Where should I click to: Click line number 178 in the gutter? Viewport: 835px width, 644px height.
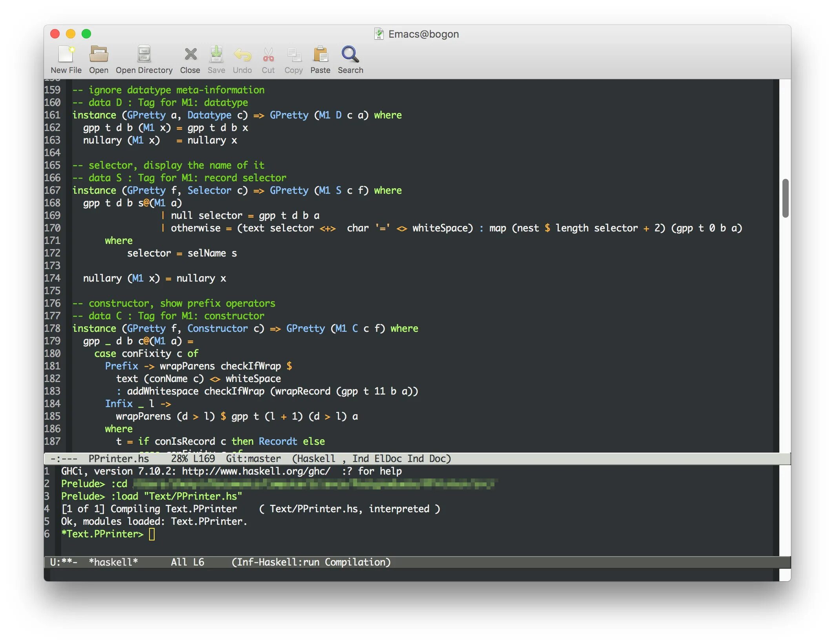(52, 328)
